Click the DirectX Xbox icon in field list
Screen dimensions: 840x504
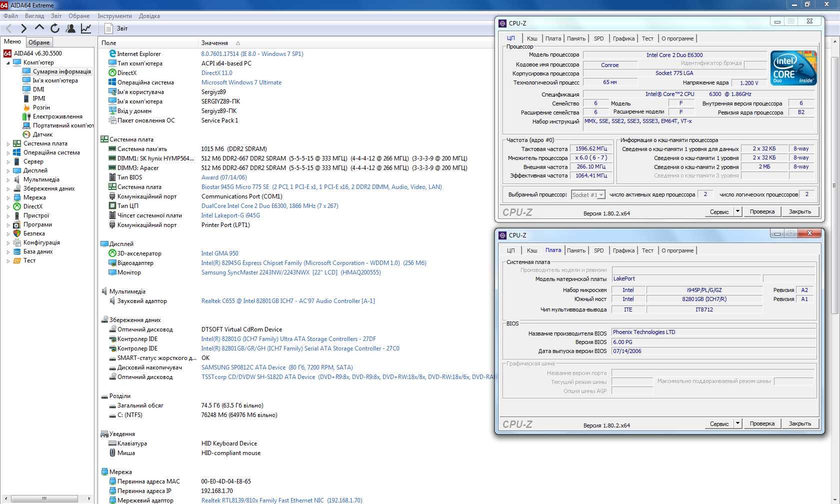[112, 73]
